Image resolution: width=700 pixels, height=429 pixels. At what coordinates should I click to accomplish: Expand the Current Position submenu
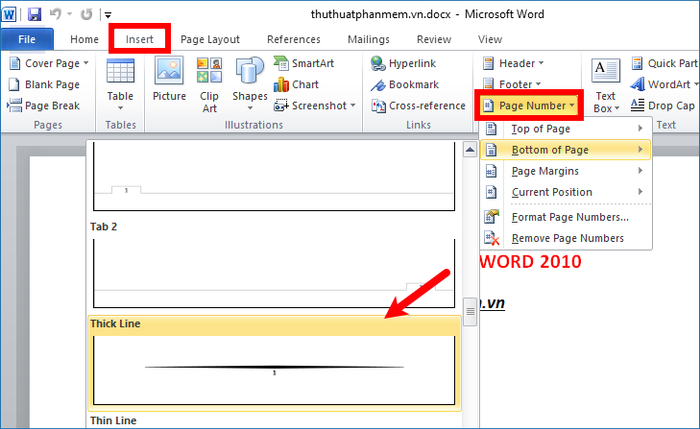tap(565, 192)
